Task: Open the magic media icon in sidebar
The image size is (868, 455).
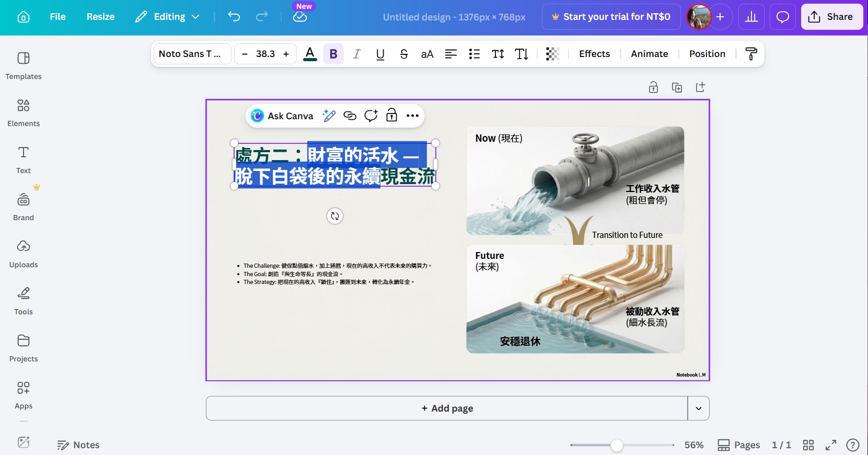Action: [x=24, y=442]
